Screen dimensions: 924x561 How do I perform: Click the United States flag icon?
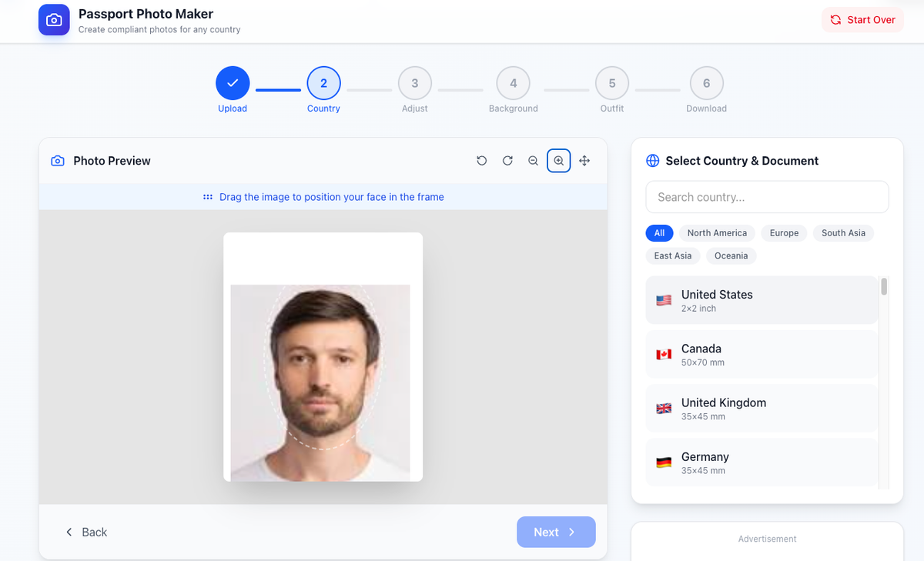(x=664, y=301)
